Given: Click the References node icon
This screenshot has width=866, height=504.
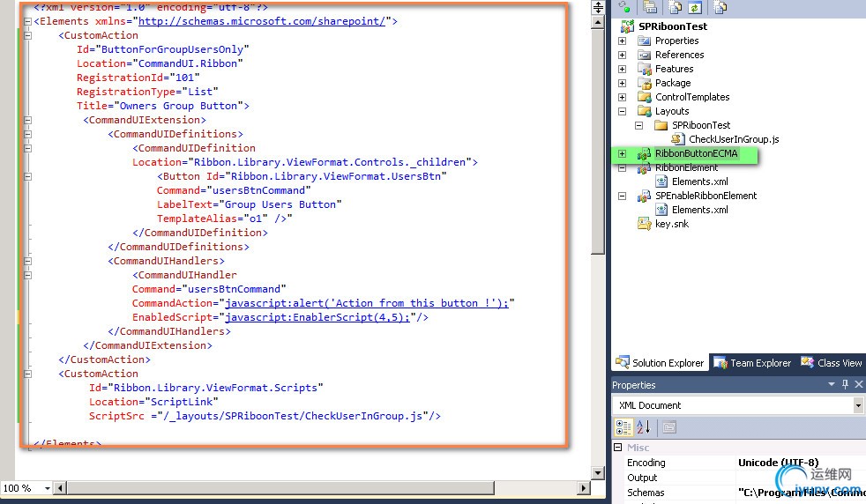Looking at the screenshot, I should 644,55.
